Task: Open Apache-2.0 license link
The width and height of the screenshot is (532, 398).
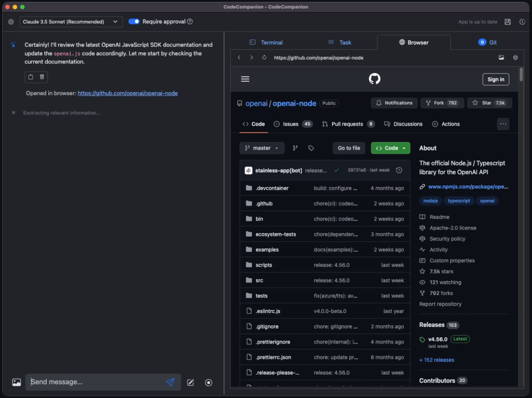Action: (453, 228)
